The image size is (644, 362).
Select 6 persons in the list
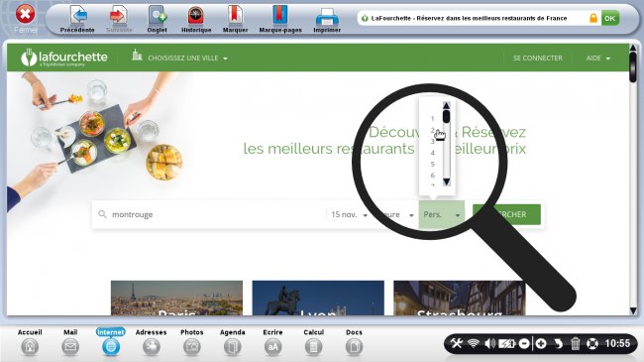(x=433, y=176)
